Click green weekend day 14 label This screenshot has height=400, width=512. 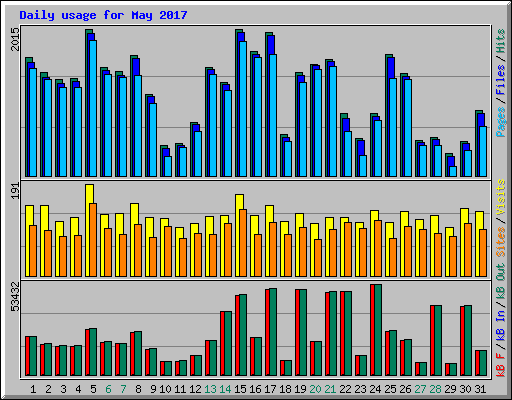[x=225, y=389]
